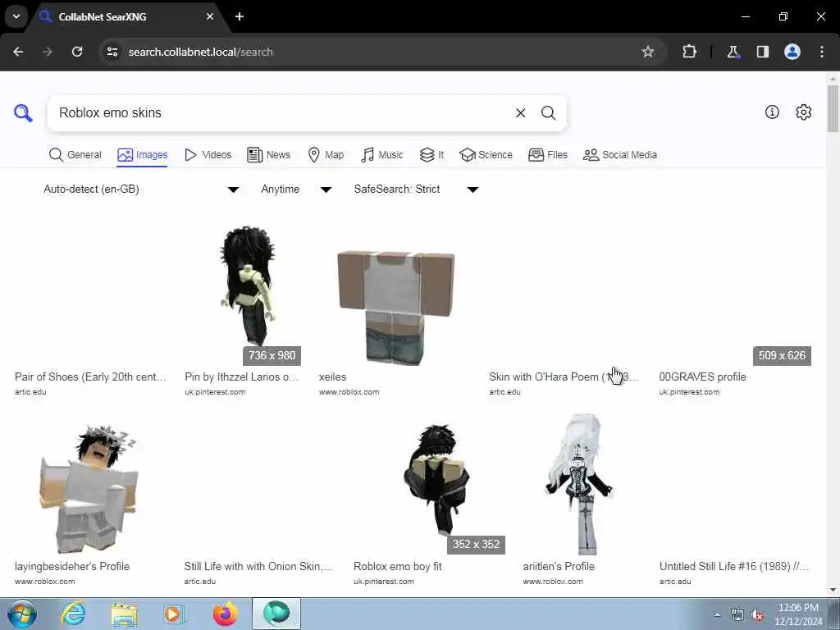840x630 pixels.
Task: Click the page vertical scrollbar thumb
Action: (x=833, y=108)
